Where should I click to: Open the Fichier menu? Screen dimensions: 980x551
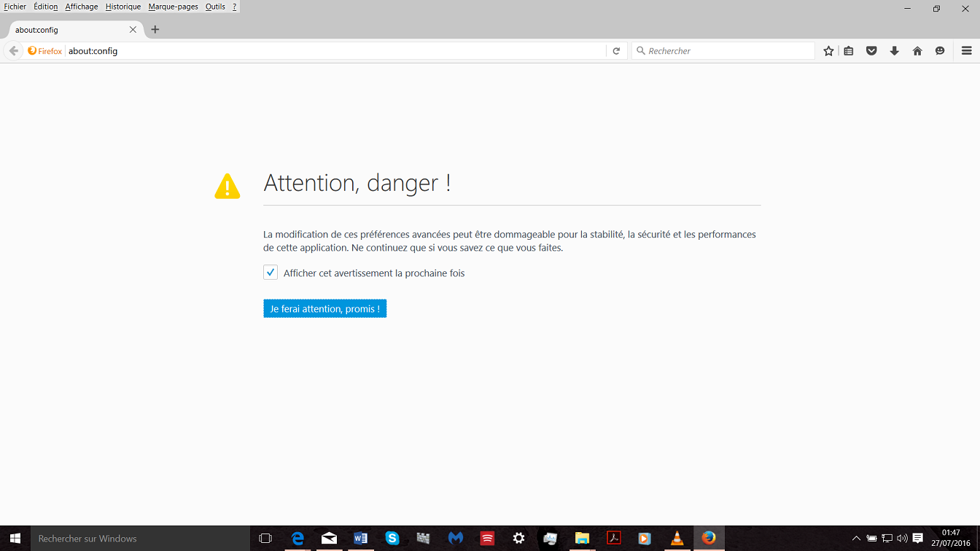click(x=15, y=7)
